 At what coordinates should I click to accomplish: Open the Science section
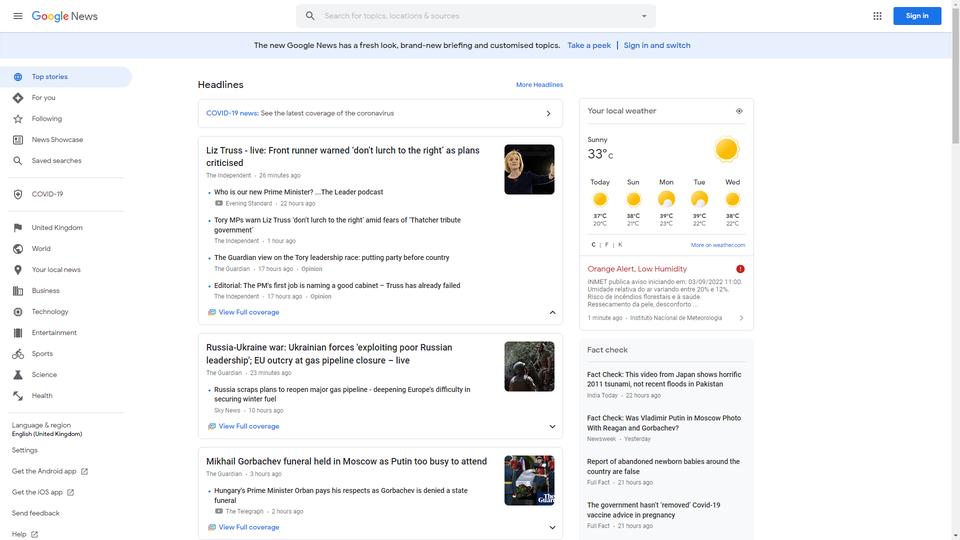tap(66, 375)
